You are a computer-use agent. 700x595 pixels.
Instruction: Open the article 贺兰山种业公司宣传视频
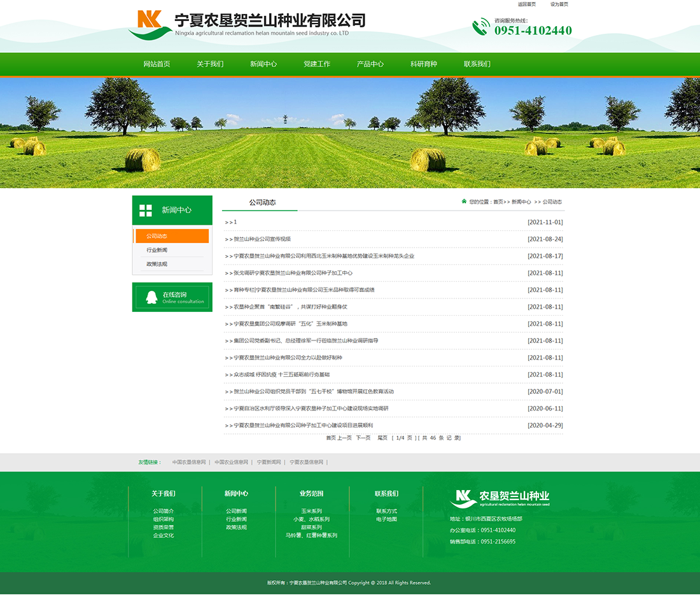click(262, 239)
